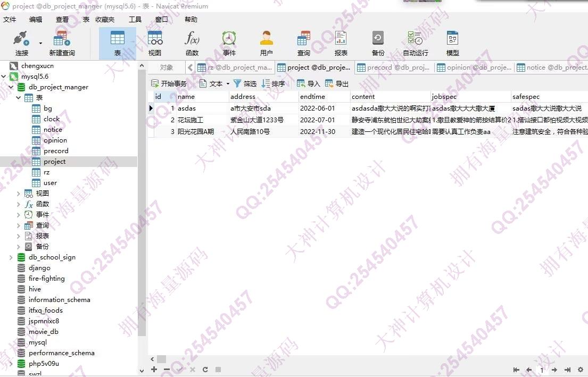This screenshot has height=377, width=588.
Task: Open the 工具 menu
Action: pos(135,20)
